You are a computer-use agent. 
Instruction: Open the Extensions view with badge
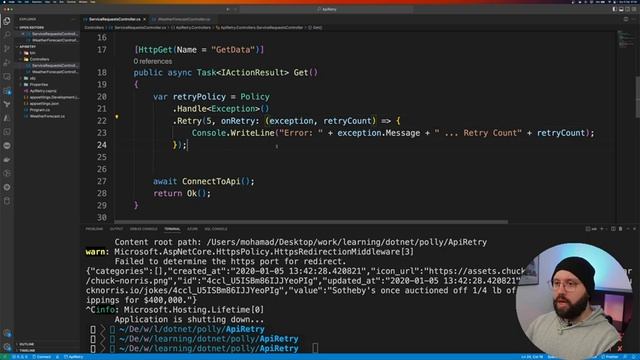pyautogui.click(x=7, y=91)
